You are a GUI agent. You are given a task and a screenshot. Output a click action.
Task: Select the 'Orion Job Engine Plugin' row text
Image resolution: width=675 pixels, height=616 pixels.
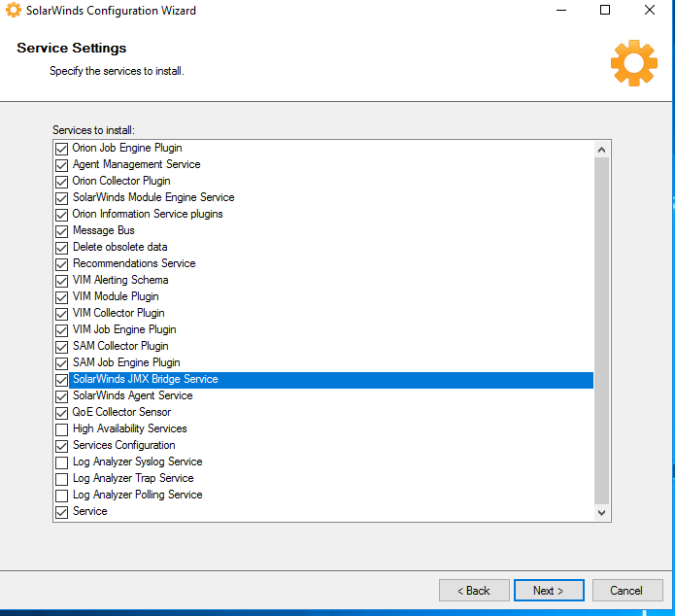point(127,148)
